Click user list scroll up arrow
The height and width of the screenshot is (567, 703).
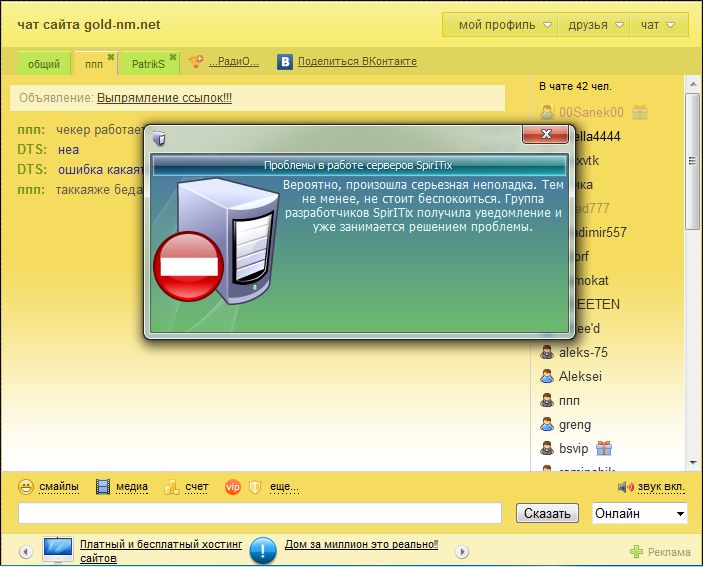692,84
